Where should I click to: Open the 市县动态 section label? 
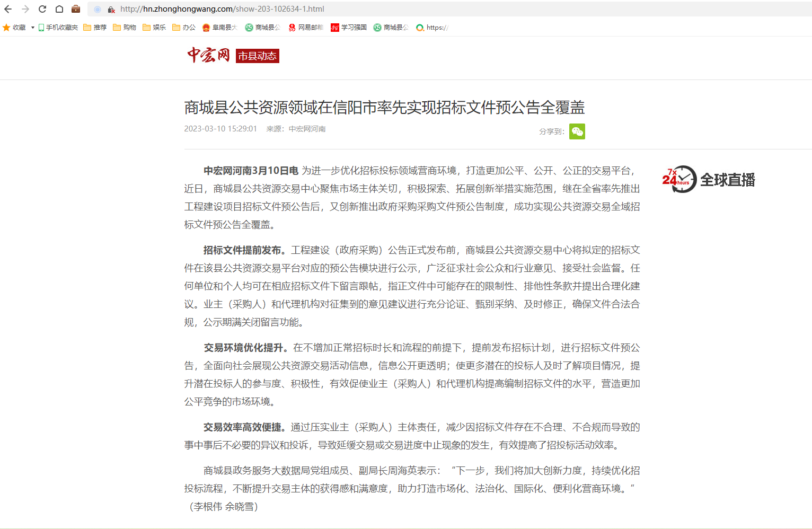(x=258, y=56)
